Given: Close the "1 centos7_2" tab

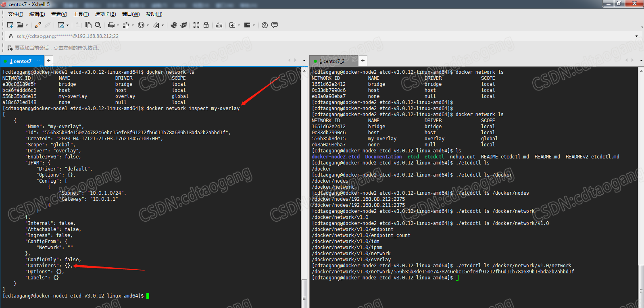Looking at the screenshot, I should click(x=353, y=61).
